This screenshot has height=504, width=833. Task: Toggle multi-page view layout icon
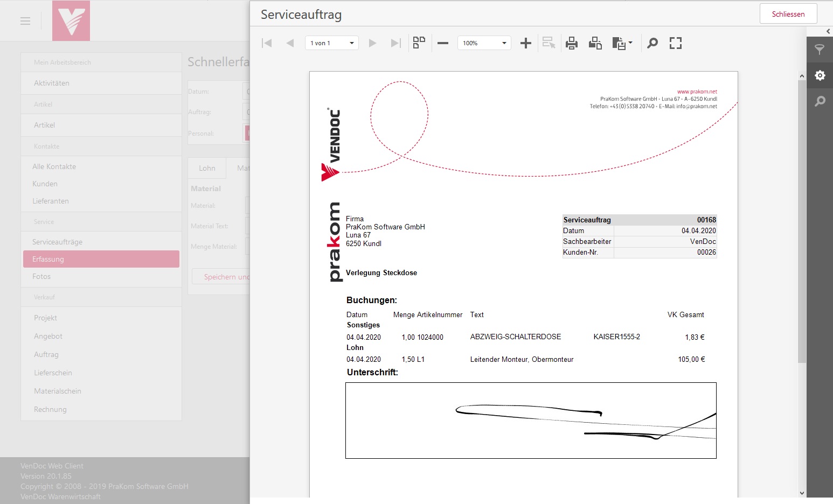click(x=419, y=43)
